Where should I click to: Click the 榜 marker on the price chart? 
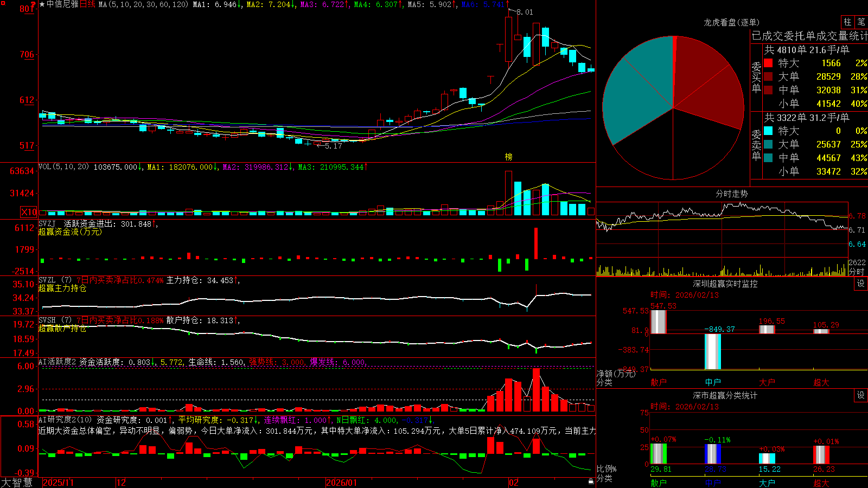click(x=508, y=157)
